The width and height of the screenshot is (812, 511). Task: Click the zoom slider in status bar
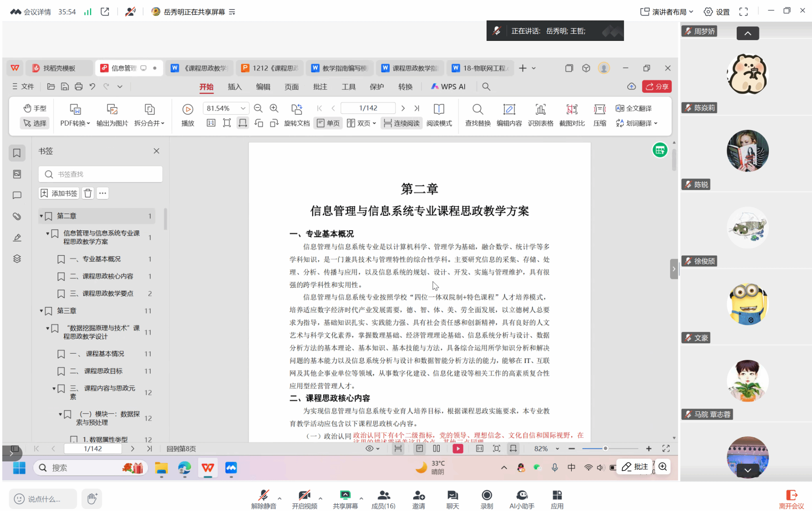(605, 449)
